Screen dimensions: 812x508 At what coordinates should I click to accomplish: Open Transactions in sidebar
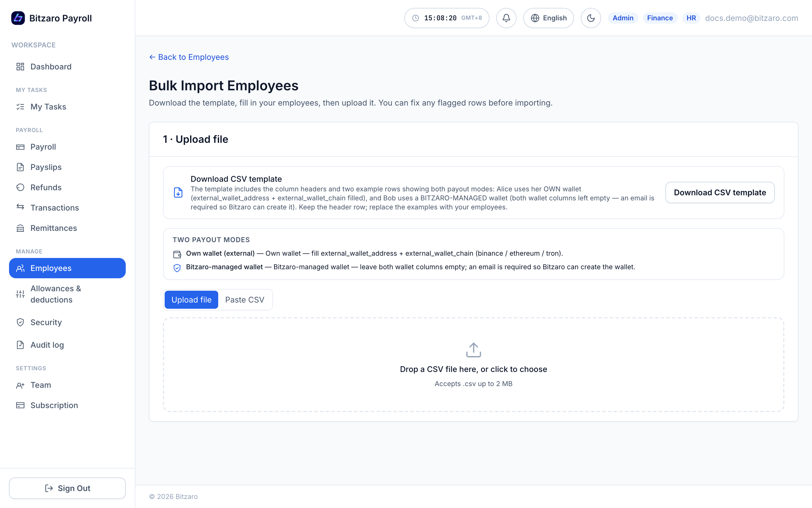pyautogui.click(x=67, y=208)
